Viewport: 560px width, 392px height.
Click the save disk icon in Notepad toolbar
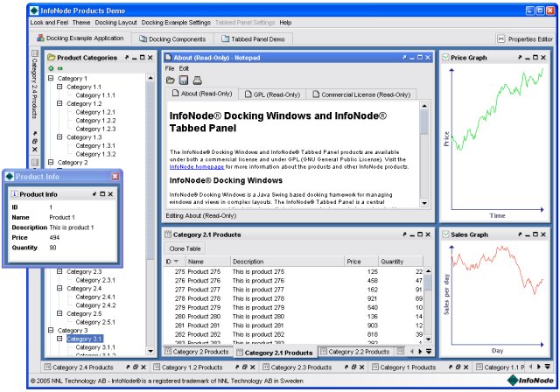pyautogui.click(x=184, y=80)
